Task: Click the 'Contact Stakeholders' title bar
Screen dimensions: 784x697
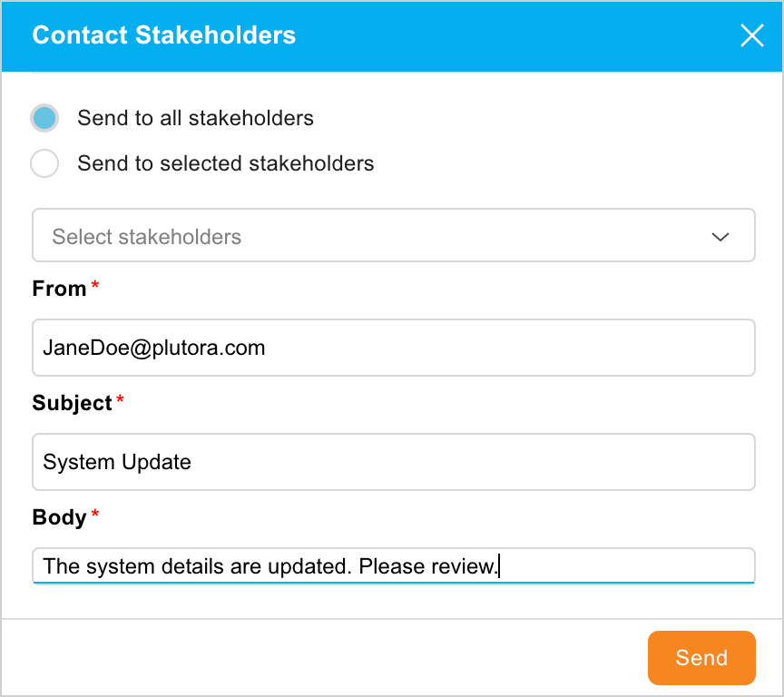Action: (163, 35)
